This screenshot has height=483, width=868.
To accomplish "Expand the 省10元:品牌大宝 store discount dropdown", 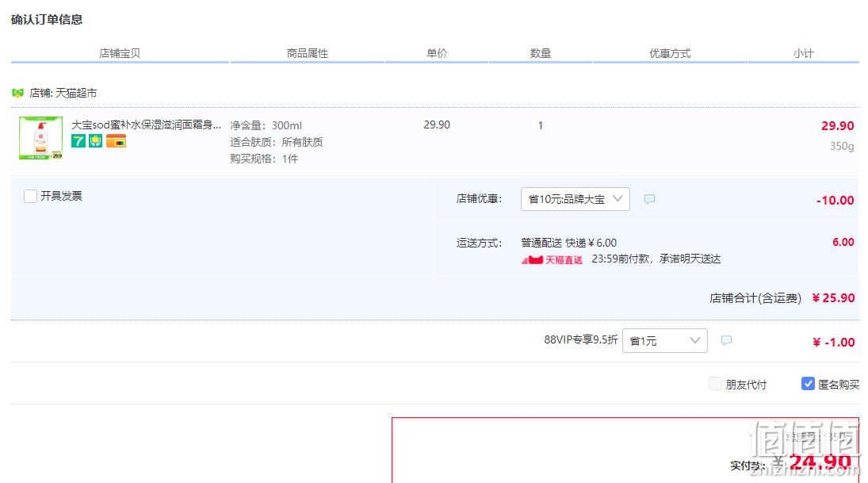I will (x=575, y=199).
